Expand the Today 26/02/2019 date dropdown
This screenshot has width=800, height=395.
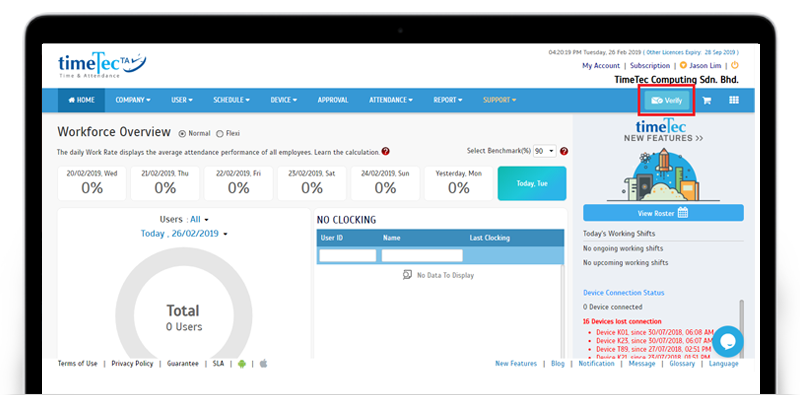[x=184, y=234]
